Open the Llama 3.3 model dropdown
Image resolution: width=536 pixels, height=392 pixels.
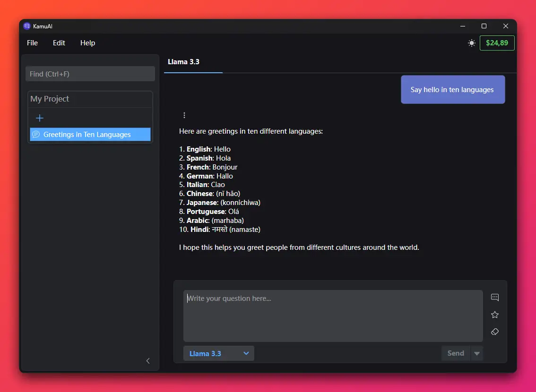219,353
